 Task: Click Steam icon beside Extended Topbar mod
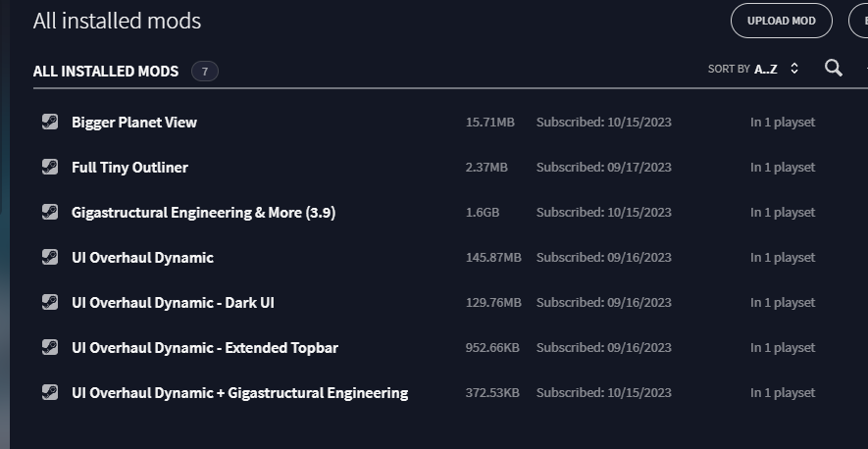coord(50,347)
